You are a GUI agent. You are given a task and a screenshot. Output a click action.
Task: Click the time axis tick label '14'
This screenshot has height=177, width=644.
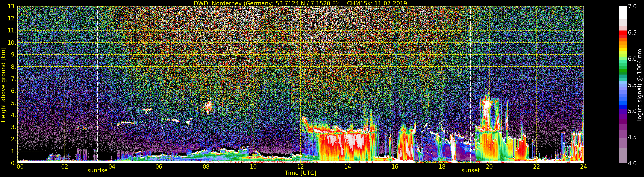[347, 167]
